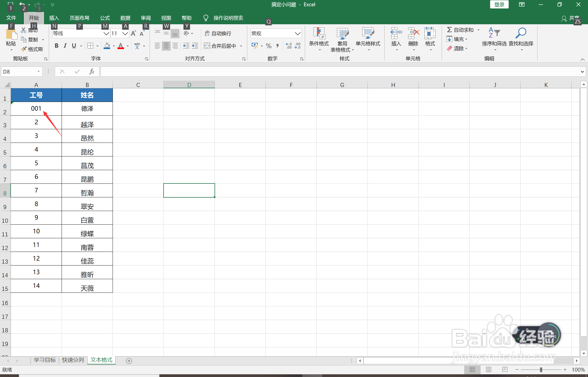588x377 pixels.
Task: Switch to Formulas (公式) tab
Action: [105, 18]
